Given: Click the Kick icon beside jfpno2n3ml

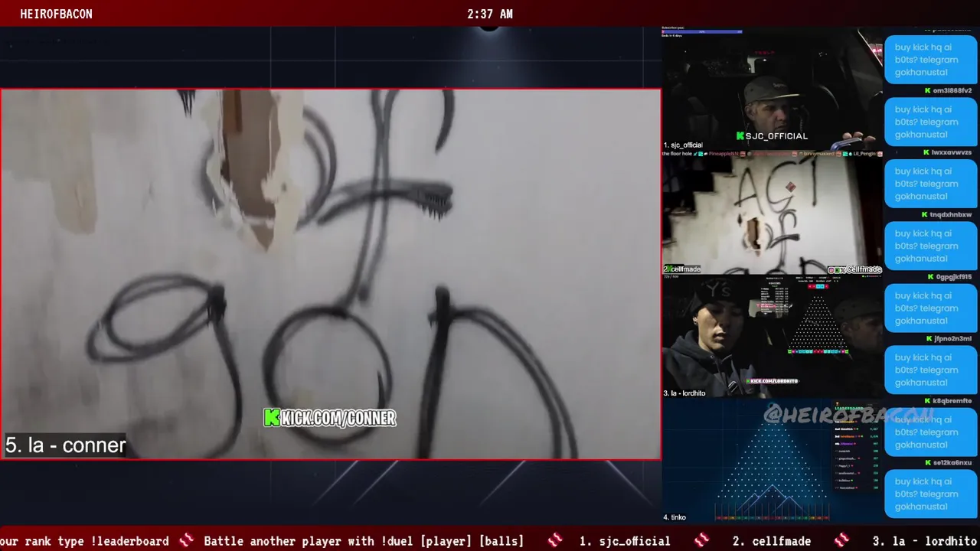Looking at the screenshot, I should point(929,338).
